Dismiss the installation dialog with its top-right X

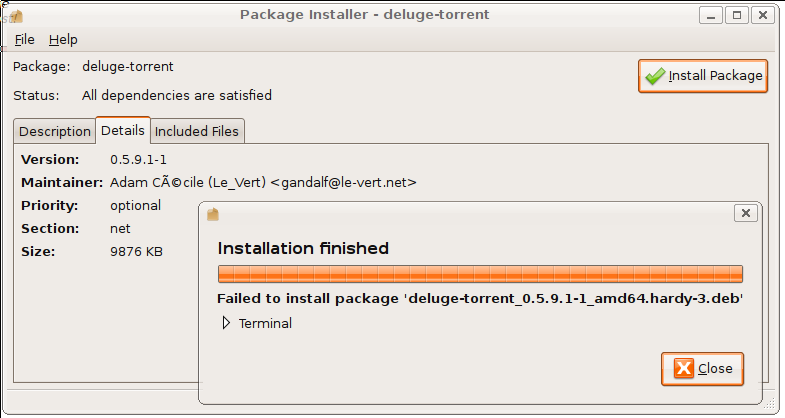(x=745, y=213)
